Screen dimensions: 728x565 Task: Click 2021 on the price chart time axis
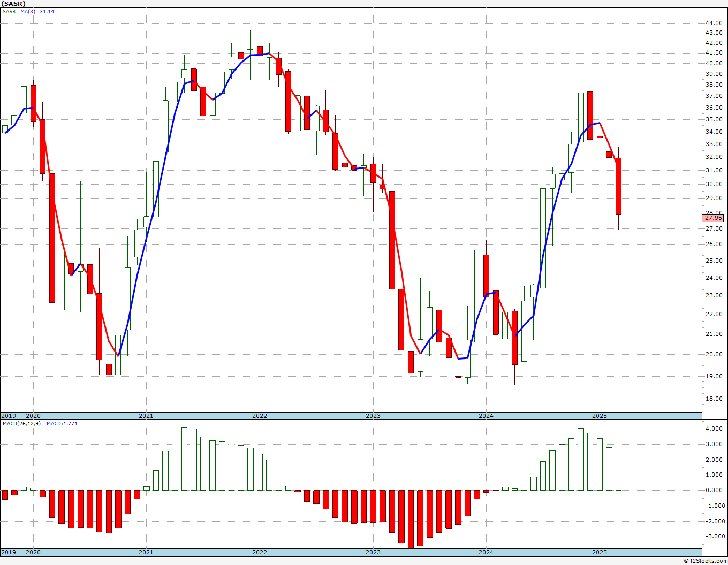146,416
